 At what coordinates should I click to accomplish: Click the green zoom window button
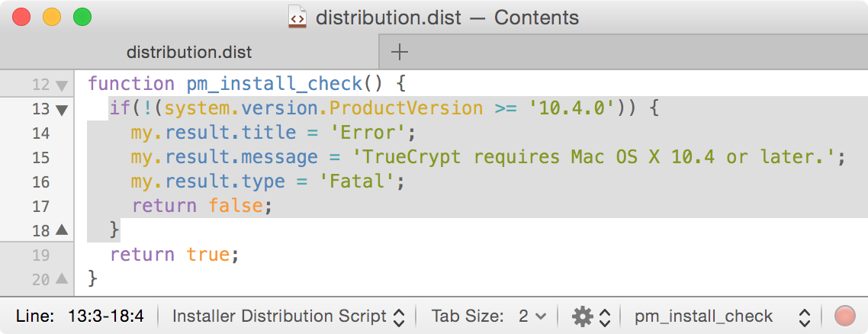(x=81, y=17)
